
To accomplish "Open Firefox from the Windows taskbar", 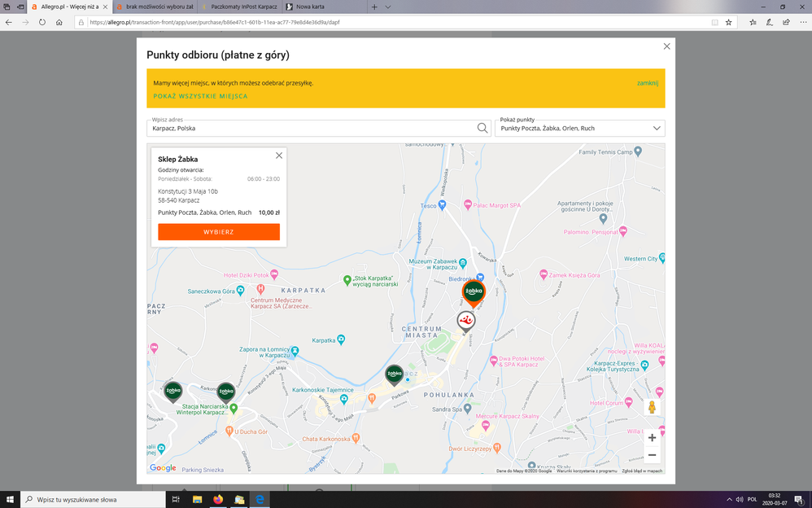I will click(x=218, y=499).
